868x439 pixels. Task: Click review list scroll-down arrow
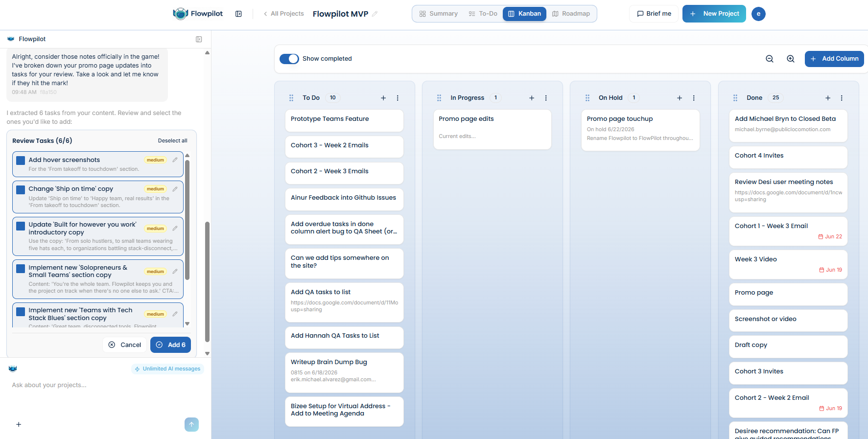(x=187, y=323)
